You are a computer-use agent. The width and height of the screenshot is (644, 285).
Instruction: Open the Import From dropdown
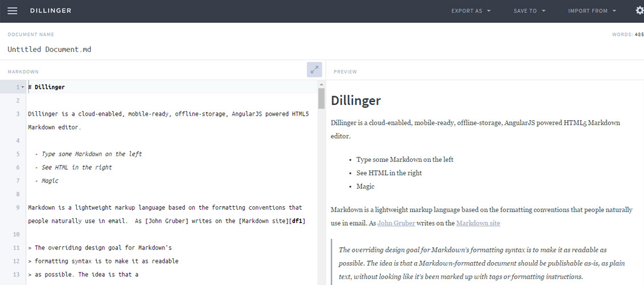[x=592, y=11]
